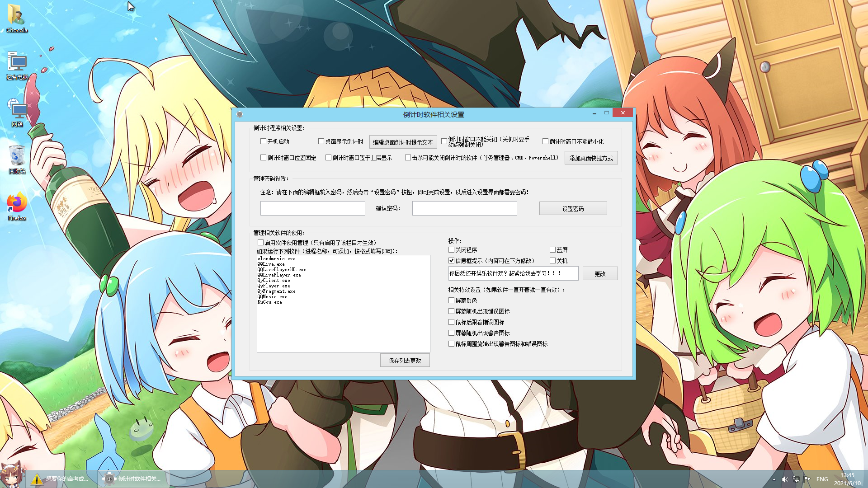The height and width of the screenshot is (488, 868).
Task: Click the 更改 message button
Action: pyautogui.click(x=600, y=274)
